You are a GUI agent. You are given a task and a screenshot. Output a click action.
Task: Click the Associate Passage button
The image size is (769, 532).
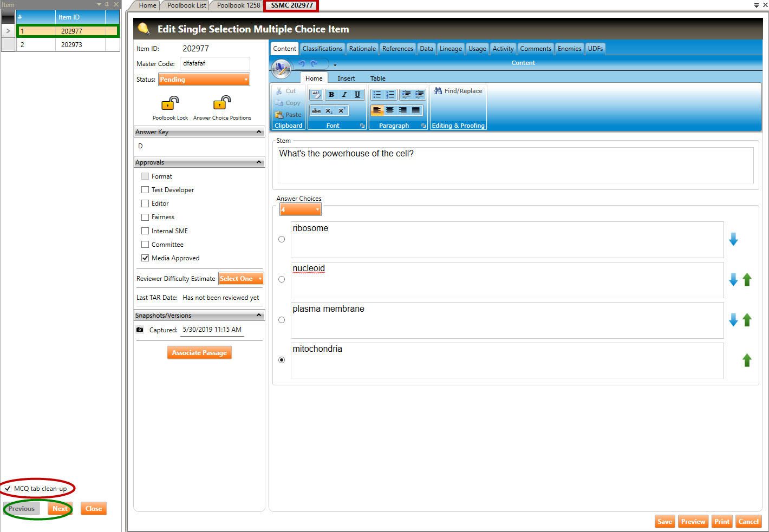click(199, 353)
